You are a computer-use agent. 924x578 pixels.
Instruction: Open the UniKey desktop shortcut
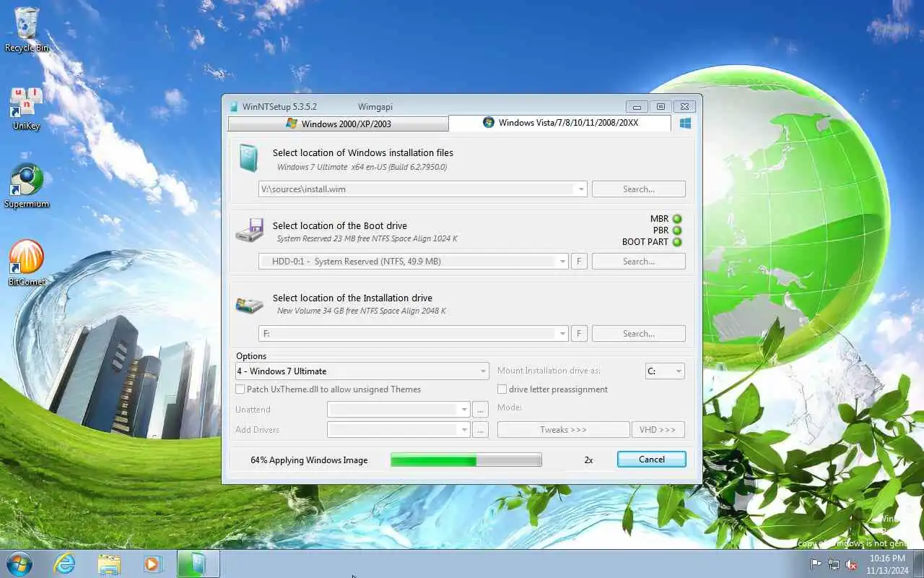click(26, 108)
